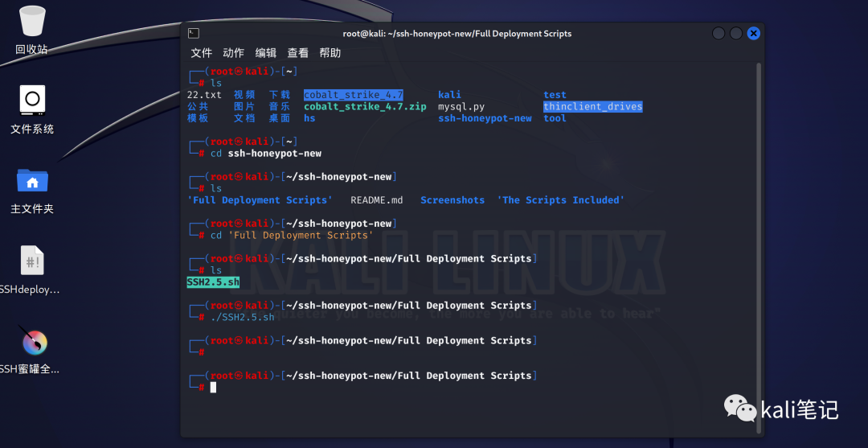Open the 动作 menu

pyautogui.click(x=234, y=53)
